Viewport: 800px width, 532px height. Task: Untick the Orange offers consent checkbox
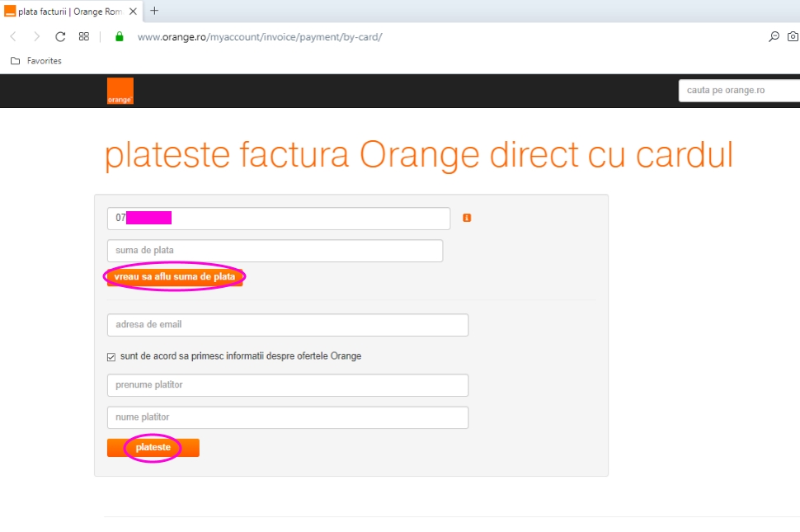point(111,357)
